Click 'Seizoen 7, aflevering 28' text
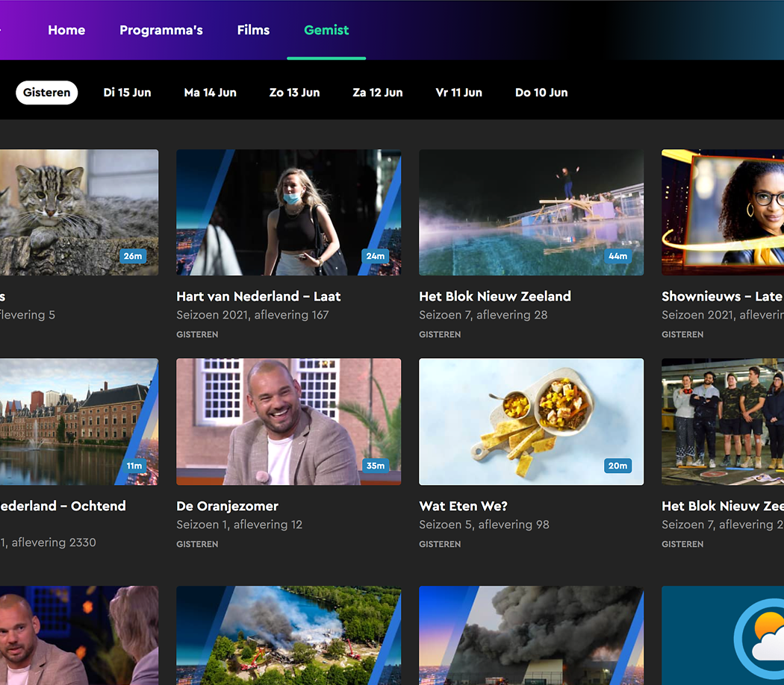Viewport: 784px width, 685px height. tap(483, 315)
